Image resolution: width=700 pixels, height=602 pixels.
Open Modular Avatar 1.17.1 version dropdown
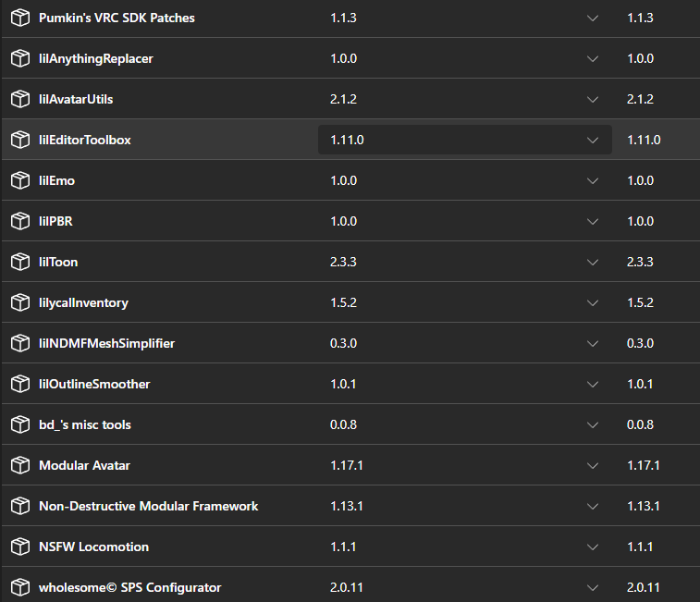point(465,465)
